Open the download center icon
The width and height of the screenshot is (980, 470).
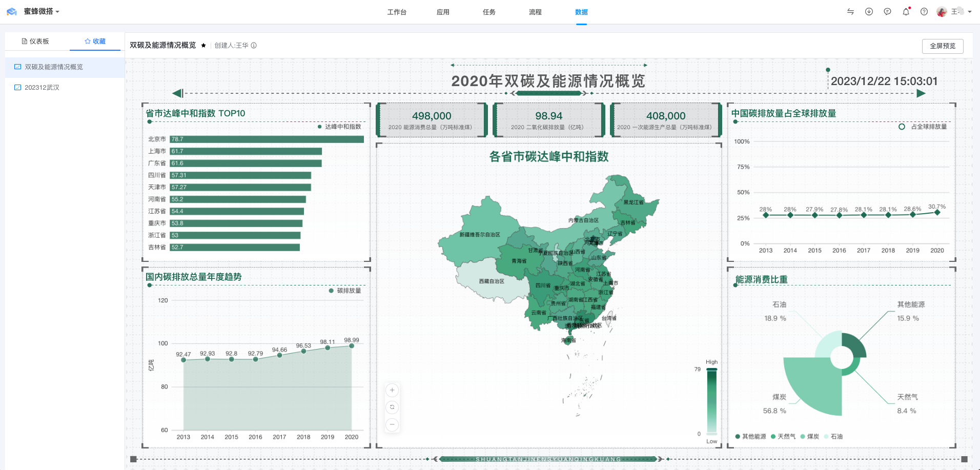(x=869, y=12)
